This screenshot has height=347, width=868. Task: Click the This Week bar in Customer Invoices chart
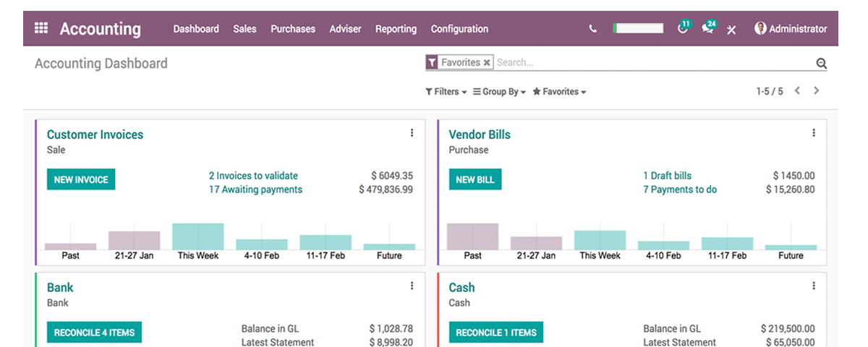tap(197, 236)
